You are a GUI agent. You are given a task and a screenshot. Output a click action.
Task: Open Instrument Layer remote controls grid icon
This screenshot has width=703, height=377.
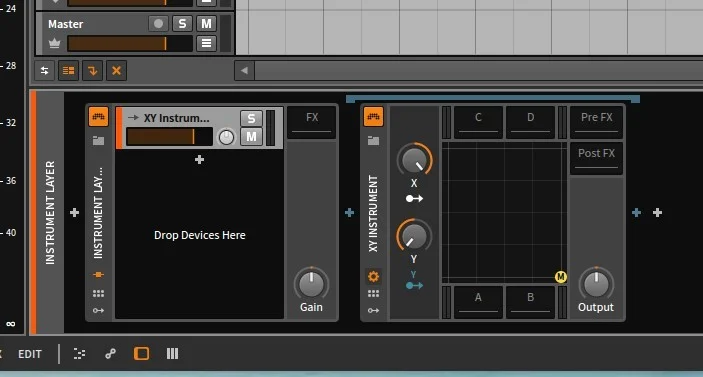99,294
